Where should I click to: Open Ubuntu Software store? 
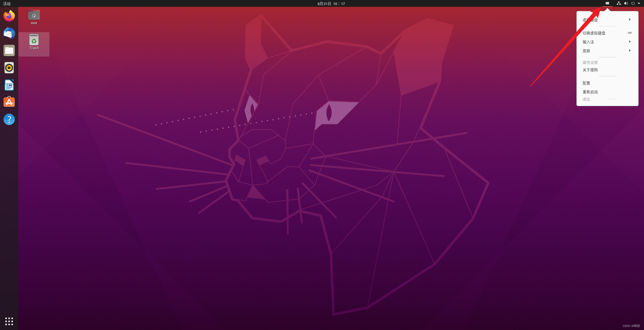9,102
